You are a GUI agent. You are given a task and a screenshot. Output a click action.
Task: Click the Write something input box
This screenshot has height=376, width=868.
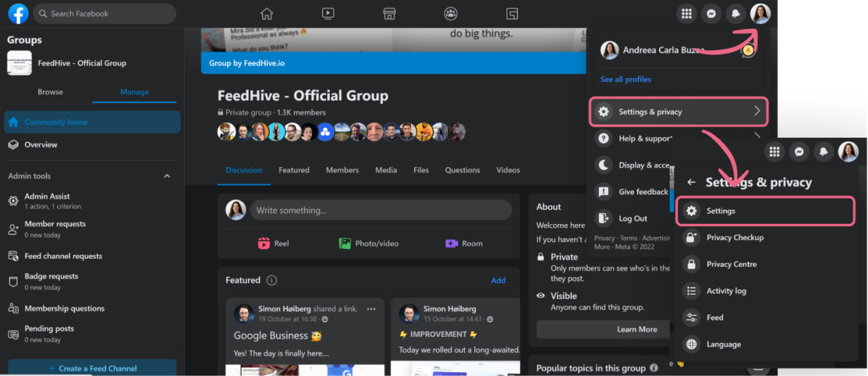click(x=380, y=211)
